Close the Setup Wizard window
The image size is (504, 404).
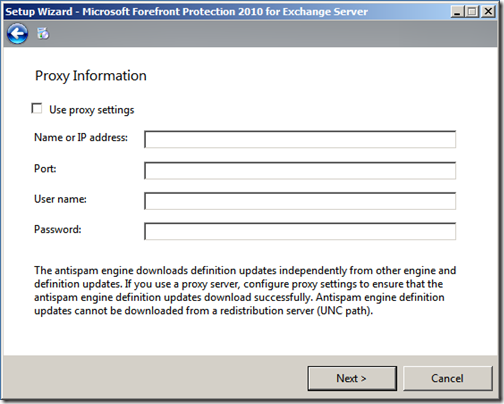point(488,12)
